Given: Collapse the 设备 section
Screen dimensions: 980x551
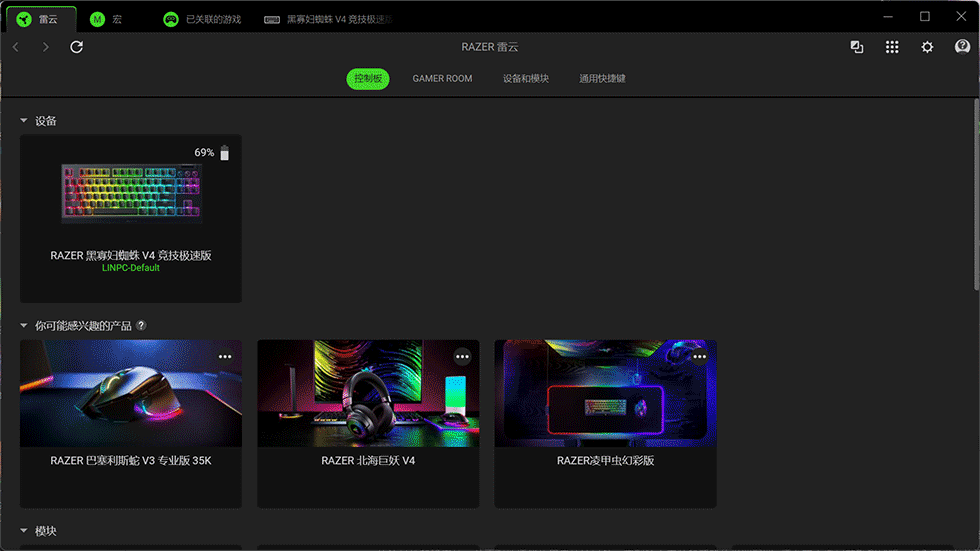Looking at the screenshot, I should click(24, 121).
